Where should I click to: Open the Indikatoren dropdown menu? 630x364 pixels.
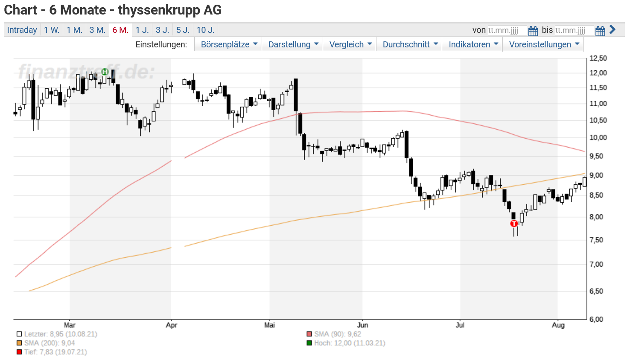point(473,44)
